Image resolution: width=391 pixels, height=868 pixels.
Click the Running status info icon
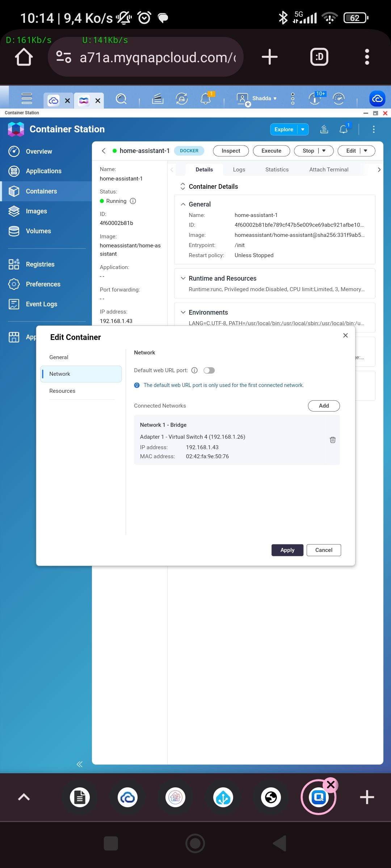(133, 201)
